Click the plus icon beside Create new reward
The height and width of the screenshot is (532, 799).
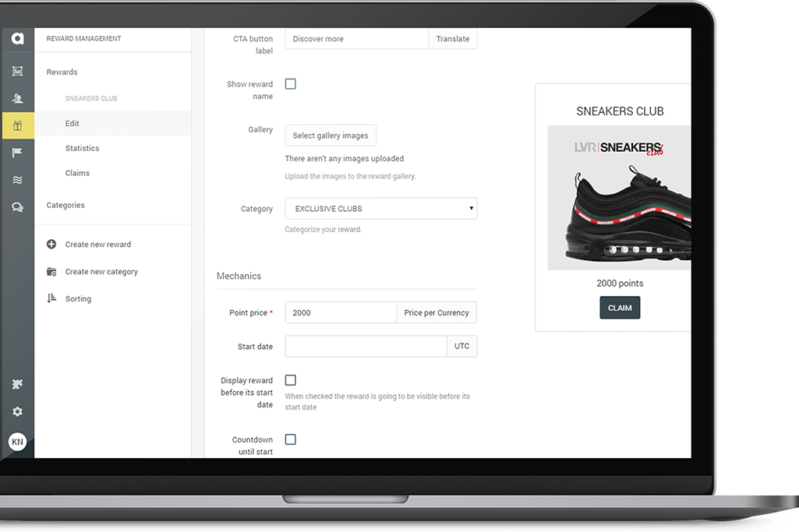pos(51,245)
